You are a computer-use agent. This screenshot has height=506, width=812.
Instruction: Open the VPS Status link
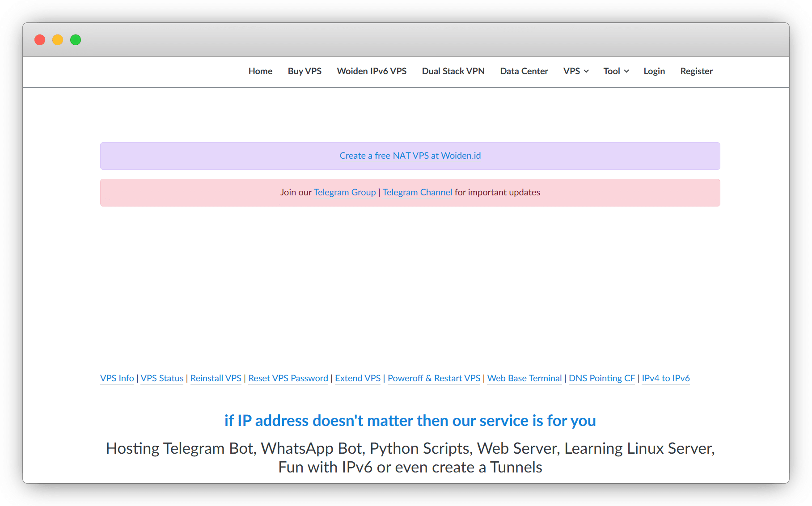click(162, 378)
